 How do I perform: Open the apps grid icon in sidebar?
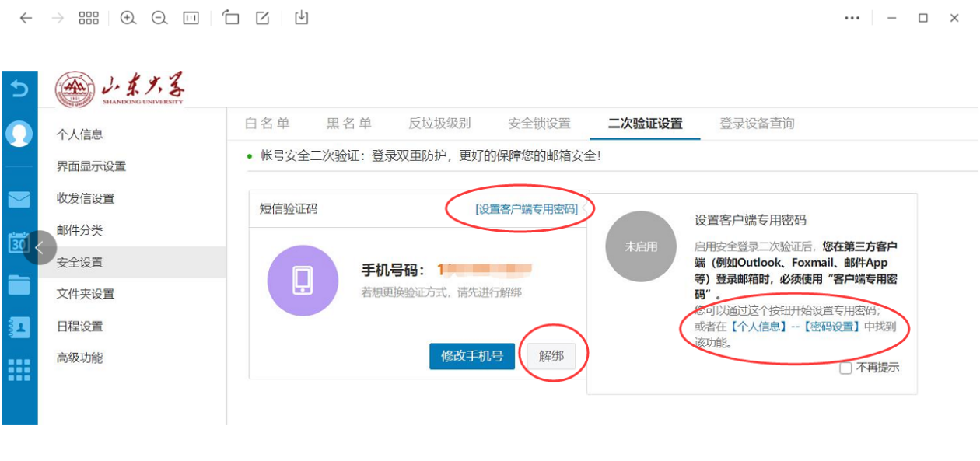(x=19, y=370)
